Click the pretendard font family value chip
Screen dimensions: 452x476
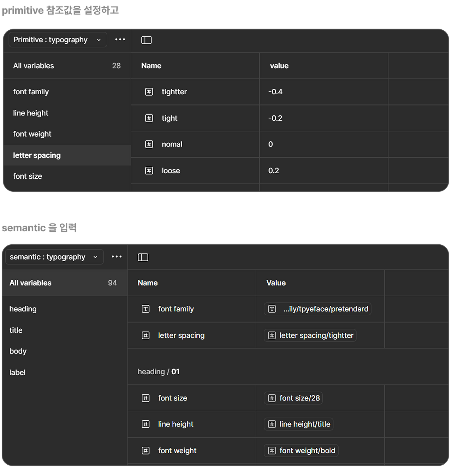coord(317,309)
